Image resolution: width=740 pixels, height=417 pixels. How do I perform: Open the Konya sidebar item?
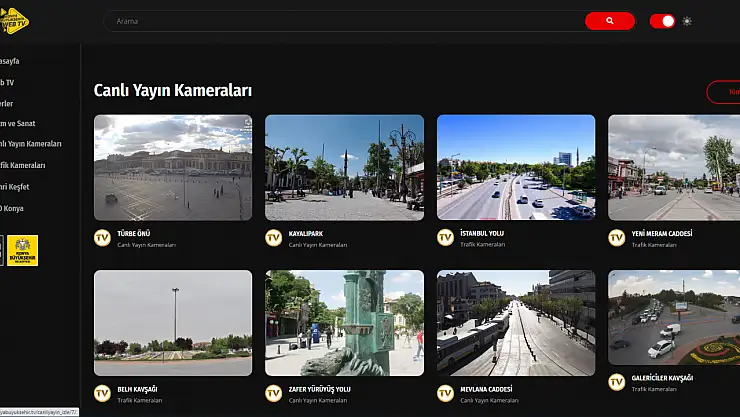pos(12,208)
